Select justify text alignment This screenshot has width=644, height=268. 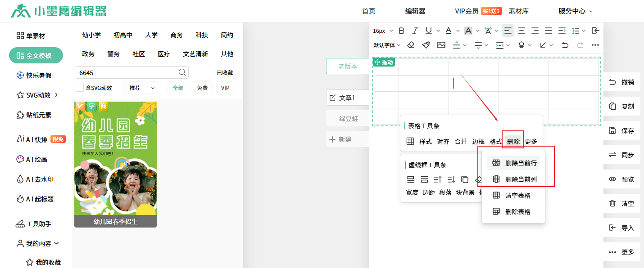[x=549, y=31]
